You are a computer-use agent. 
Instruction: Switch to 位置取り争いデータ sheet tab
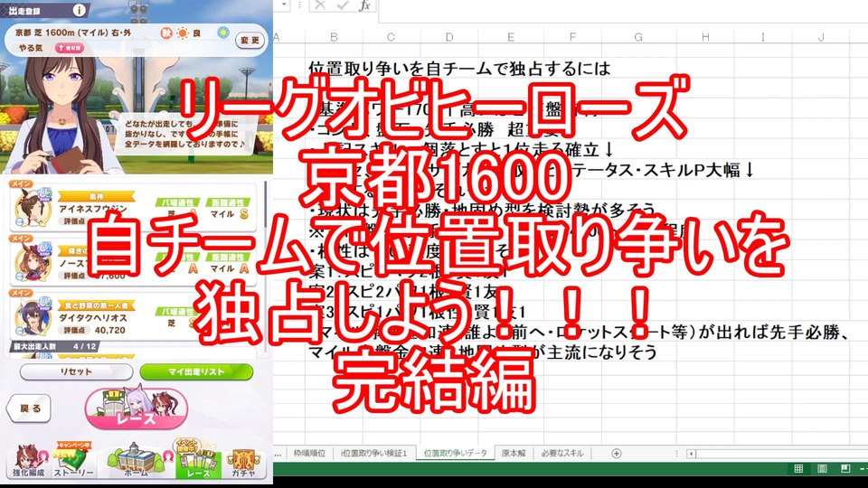coord(456,453)
